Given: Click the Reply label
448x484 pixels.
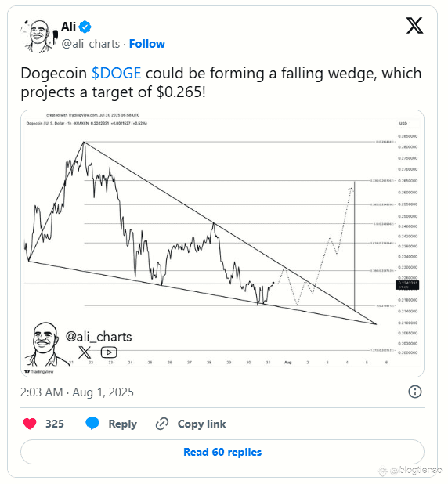Looking at the screenshot, I should pyautogui.click(x=123, y=424).
